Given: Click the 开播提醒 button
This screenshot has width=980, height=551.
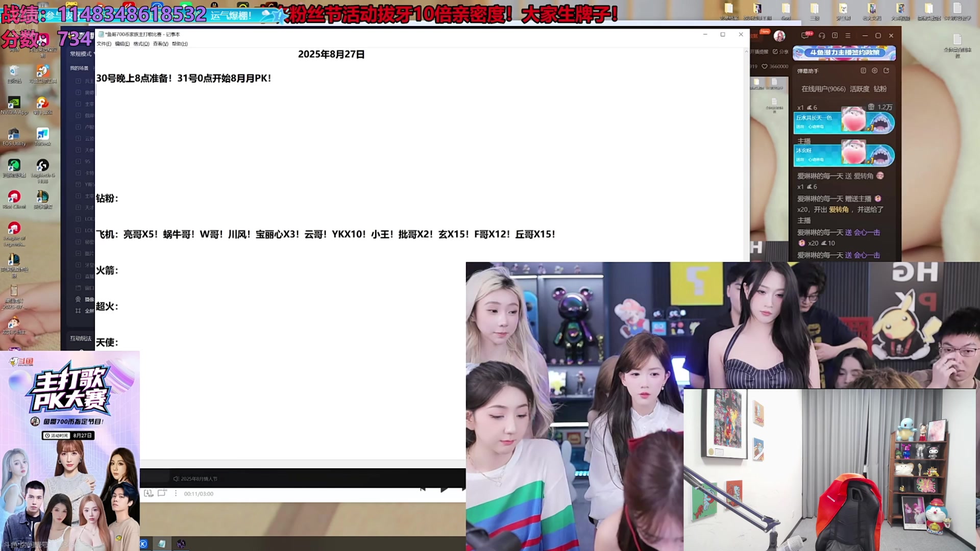Looking at the screenshot, I should click(x=759, y=52).
